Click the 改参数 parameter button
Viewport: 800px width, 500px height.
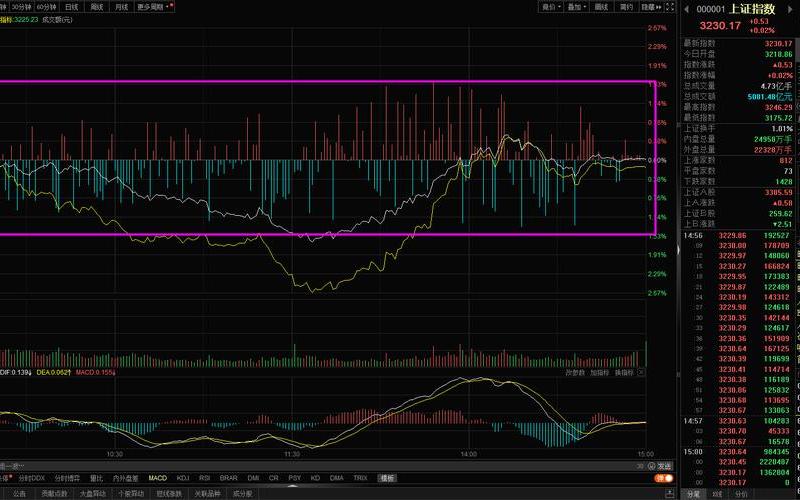point(574,372)
